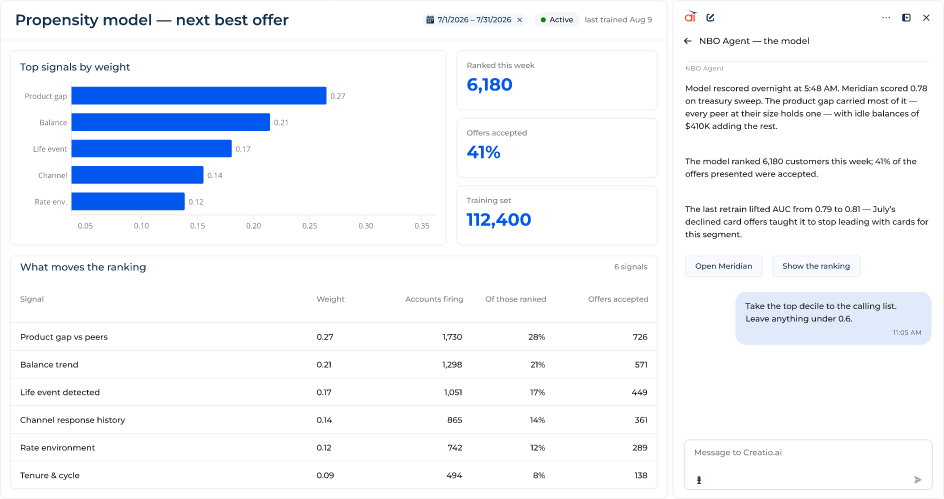Screen dimensions: 944x499
Task: Toggle the chat panel dock icon
Action: [x=906, y=17]
